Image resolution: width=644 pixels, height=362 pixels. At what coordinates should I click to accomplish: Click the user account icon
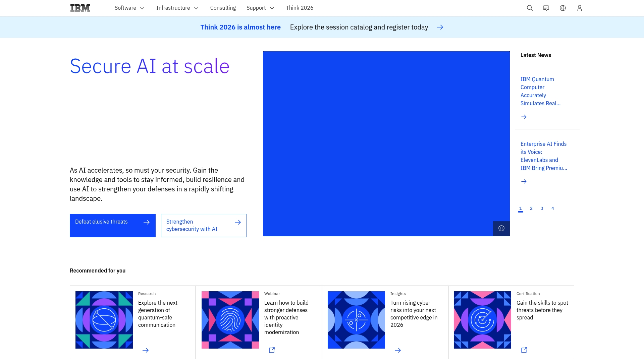(579, 8)
